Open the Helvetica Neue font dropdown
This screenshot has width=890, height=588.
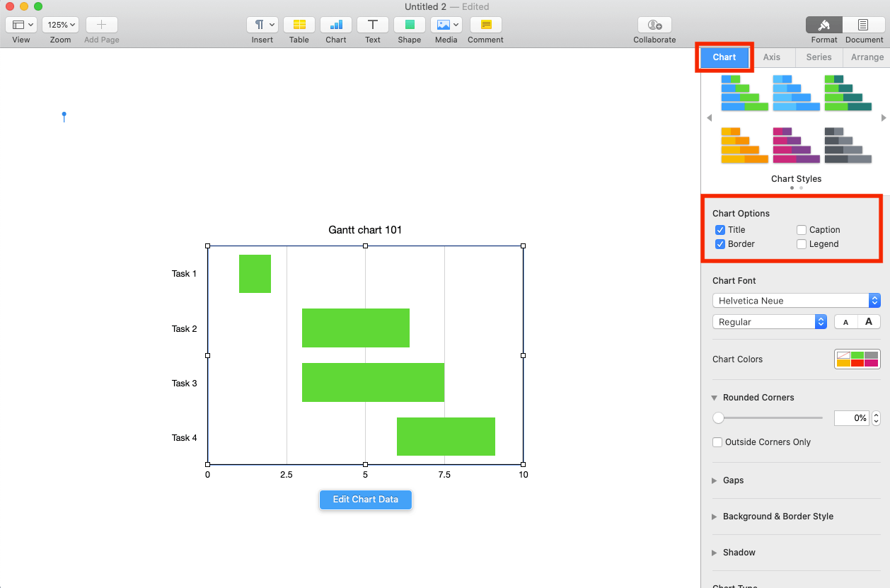tap(795, 300)
